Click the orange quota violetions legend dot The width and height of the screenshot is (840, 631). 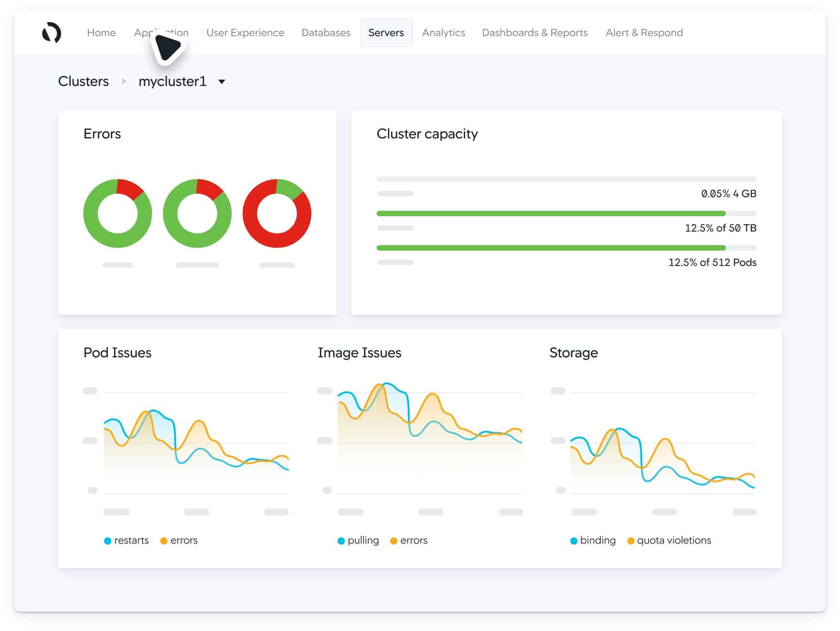(630, 541)
